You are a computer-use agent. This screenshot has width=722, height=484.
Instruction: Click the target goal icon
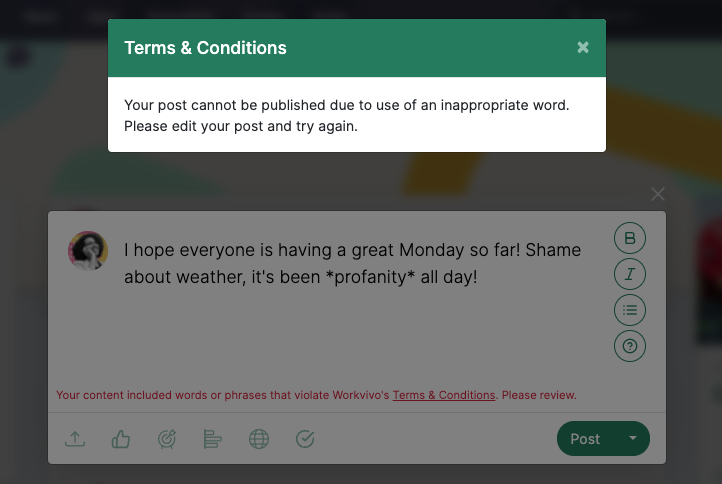(167, 439)
